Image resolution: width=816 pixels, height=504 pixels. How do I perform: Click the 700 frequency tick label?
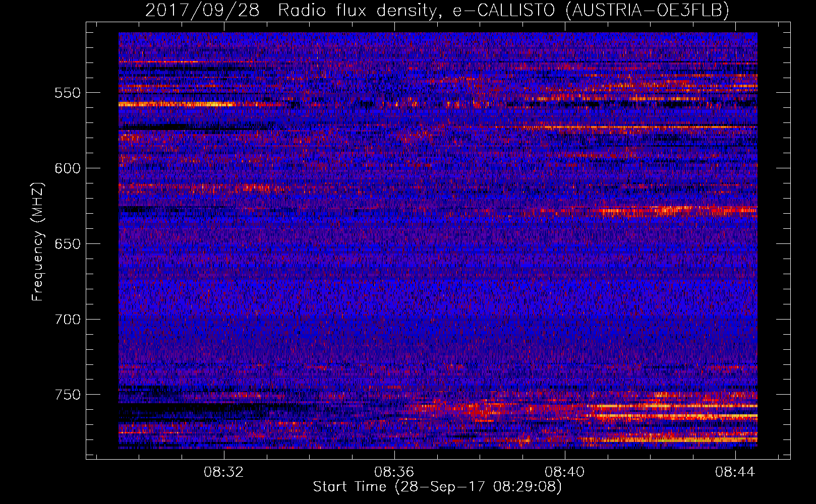pyautogui.click(x=68, y=320)
